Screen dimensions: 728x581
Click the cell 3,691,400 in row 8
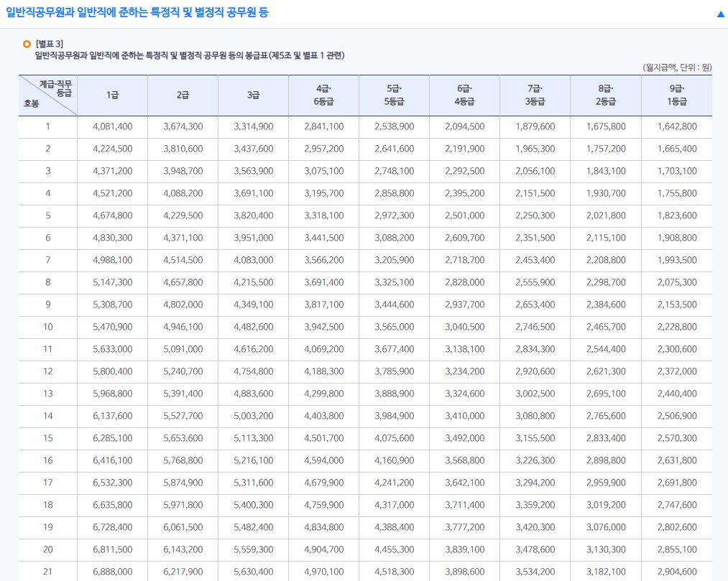[323, 283]
